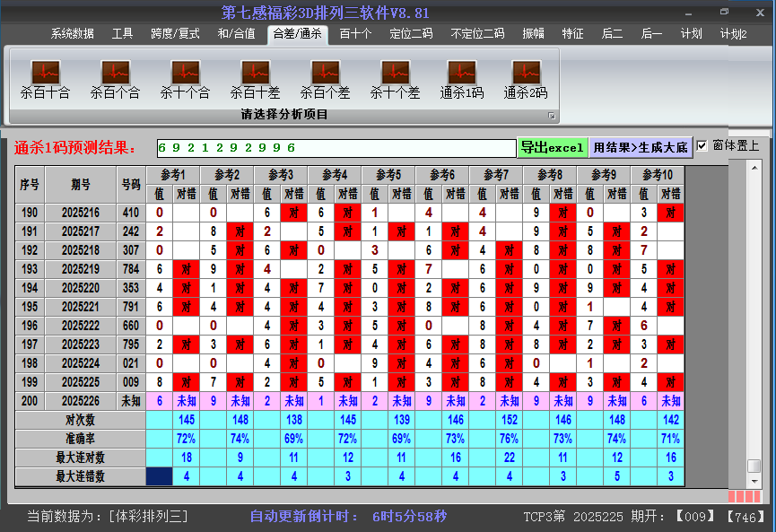
Task: Switch to the 特征 tab
Action: coord(572,34)
